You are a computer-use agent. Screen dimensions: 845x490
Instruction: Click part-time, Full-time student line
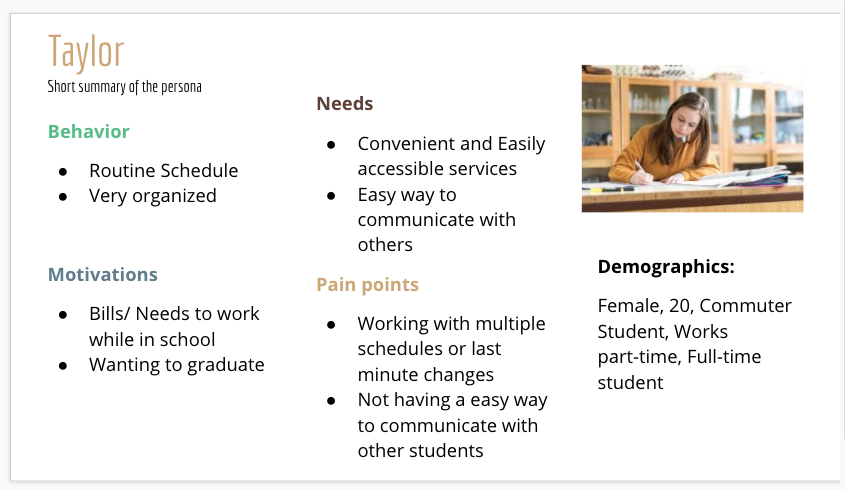pos(679,369)
